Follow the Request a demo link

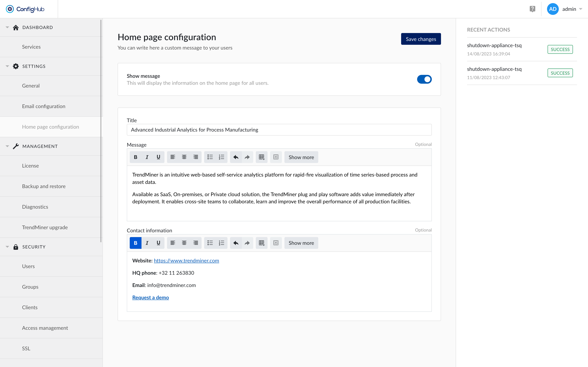(150, 297)
